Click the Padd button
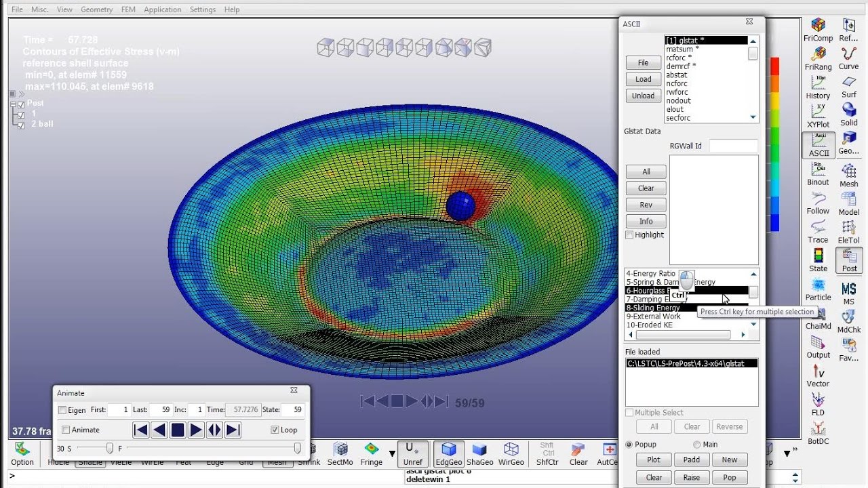 tap(692, 460)
